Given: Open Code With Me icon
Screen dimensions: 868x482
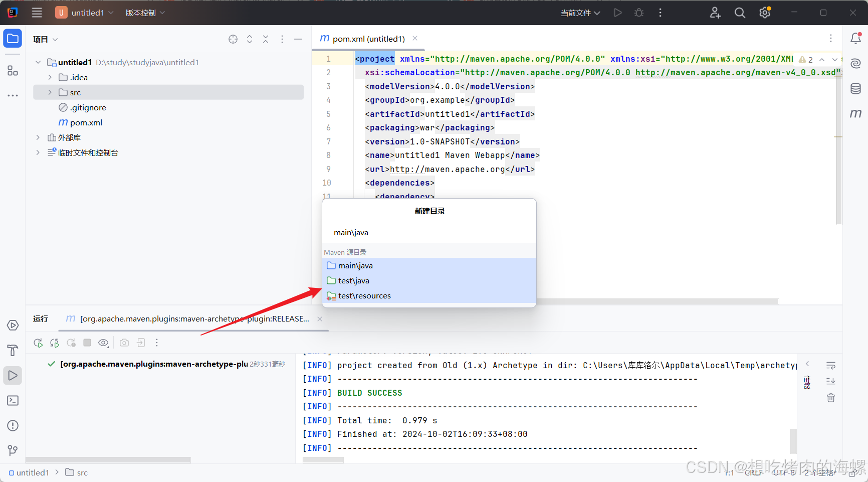Looking at the screenshot, I should [x=715, y=13].
